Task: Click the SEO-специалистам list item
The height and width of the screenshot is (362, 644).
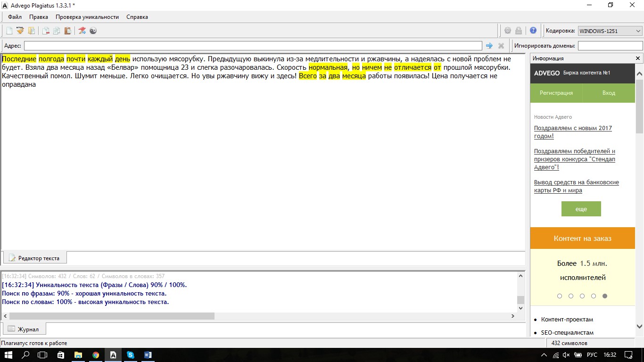Action: (568, 333)
